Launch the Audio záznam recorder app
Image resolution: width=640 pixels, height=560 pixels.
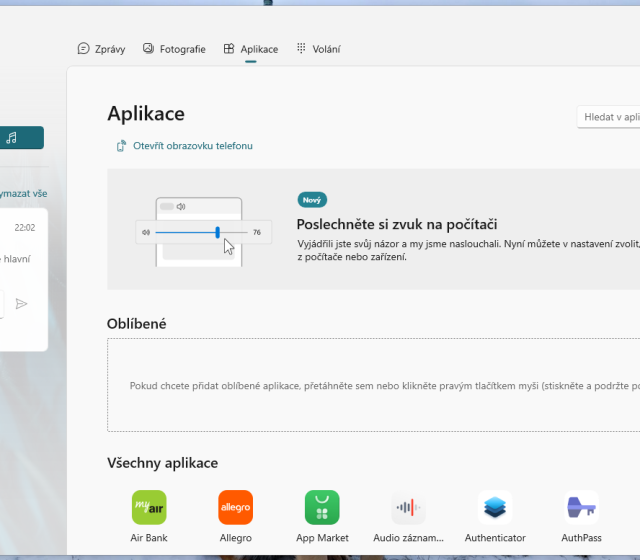(408, 507)
